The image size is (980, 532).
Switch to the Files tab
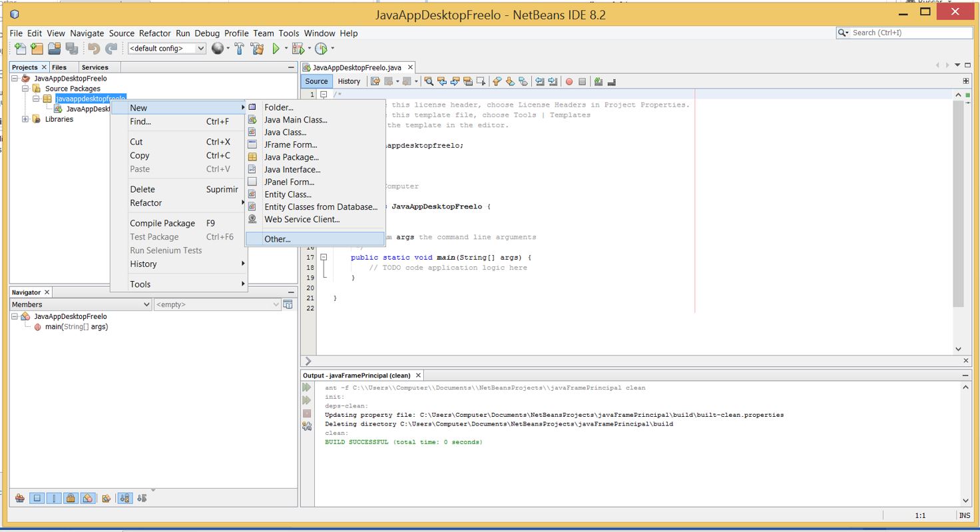pos(59,67)
